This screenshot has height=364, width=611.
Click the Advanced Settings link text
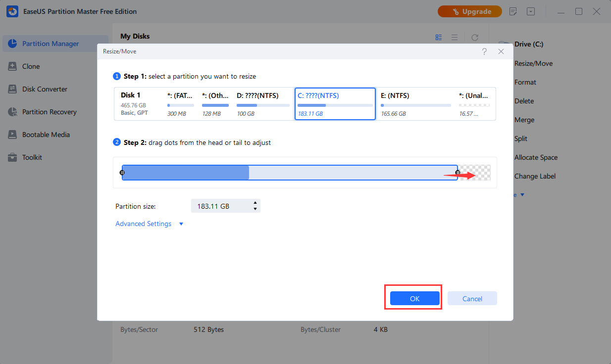click(x=143, y=224)
